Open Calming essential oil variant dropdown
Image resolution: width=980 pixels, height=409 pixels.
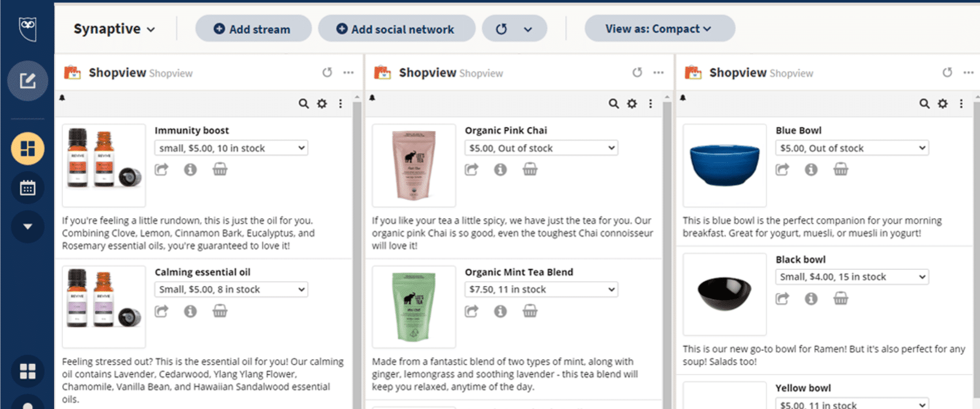coord(231,289)
